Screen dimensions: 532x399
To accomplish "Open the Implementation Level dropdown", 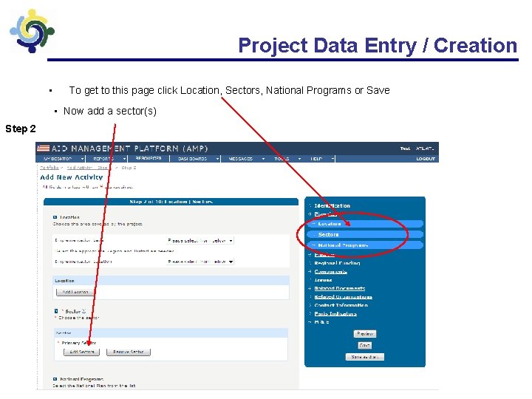I will 200,241.
